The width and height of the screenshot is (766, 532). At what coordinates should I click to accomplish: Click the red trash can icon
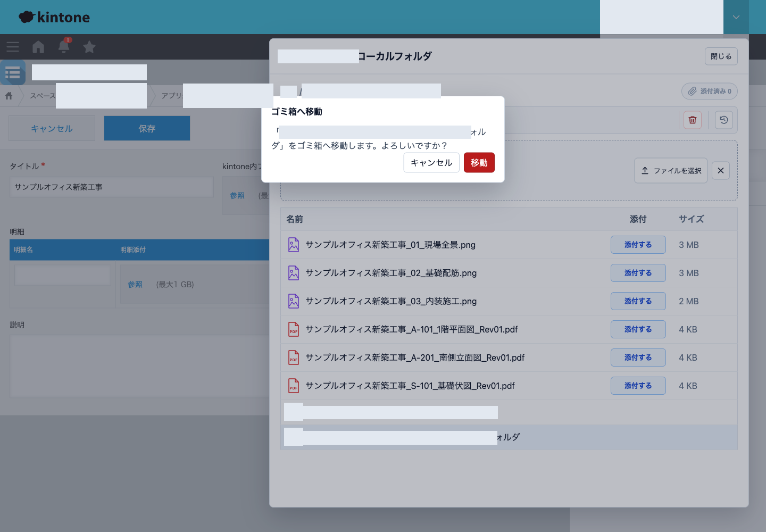[693, 120]
